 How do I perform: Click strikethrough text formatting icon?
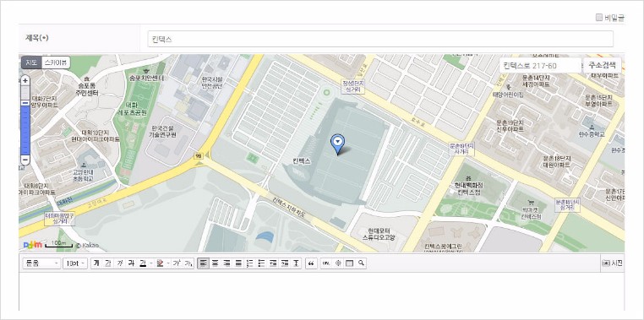133,263
